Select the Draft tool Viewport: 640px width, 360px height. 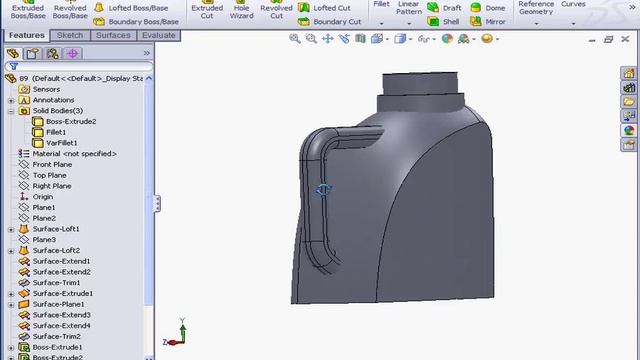point(444,8)
